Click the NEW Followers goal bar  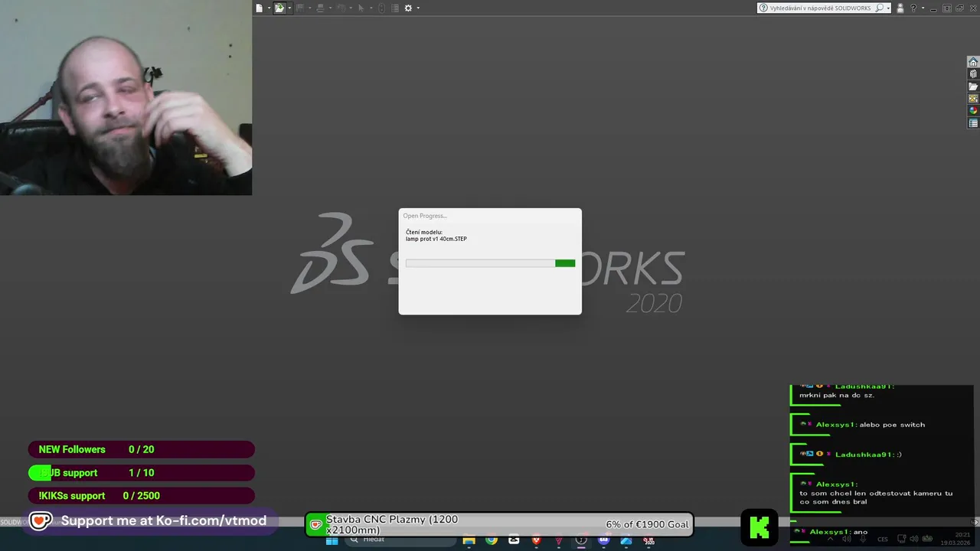click(142, 450)
